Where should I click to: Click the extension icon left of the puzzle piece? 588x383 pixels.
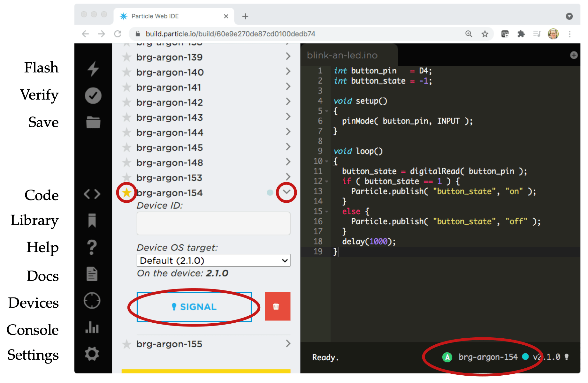[x=505, y=34]
